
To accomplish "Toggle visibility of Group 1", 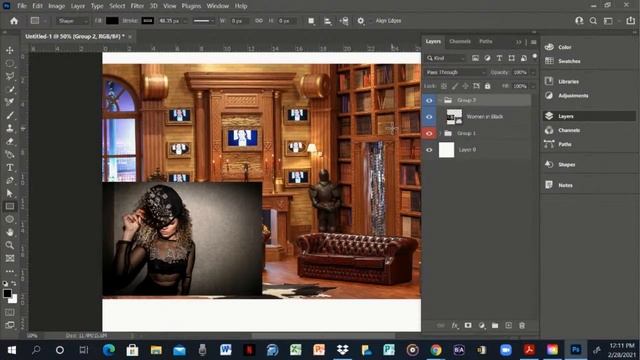I will click(x=429, y=133).
